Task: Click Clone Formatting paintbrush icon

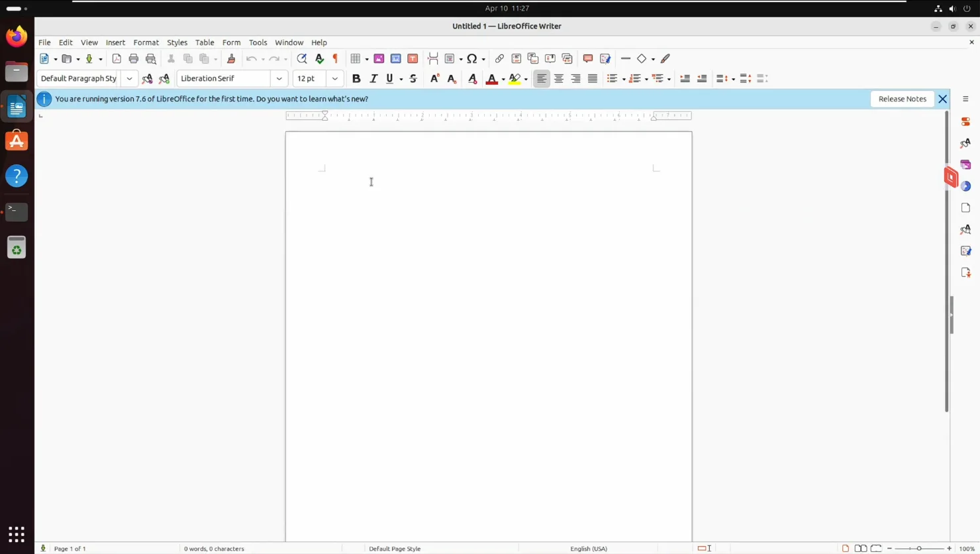Action: (x=231, y=59)
